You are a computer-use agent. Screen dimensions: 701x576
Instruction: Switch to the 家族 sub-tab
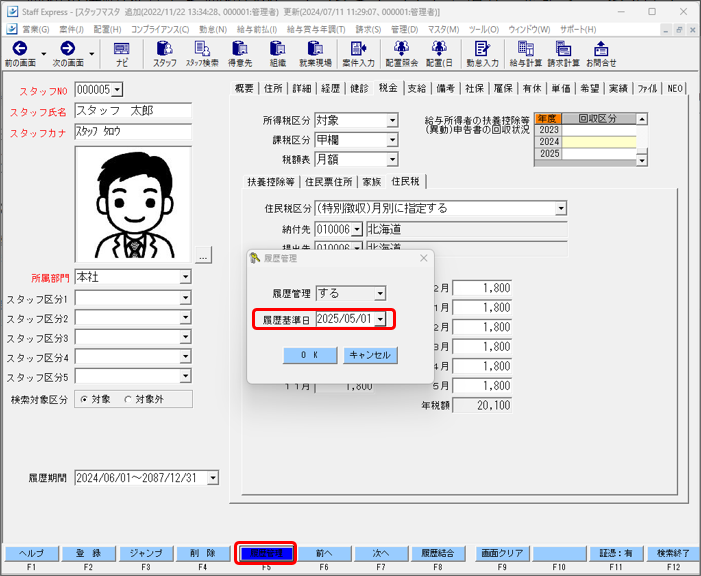[372, 182]
